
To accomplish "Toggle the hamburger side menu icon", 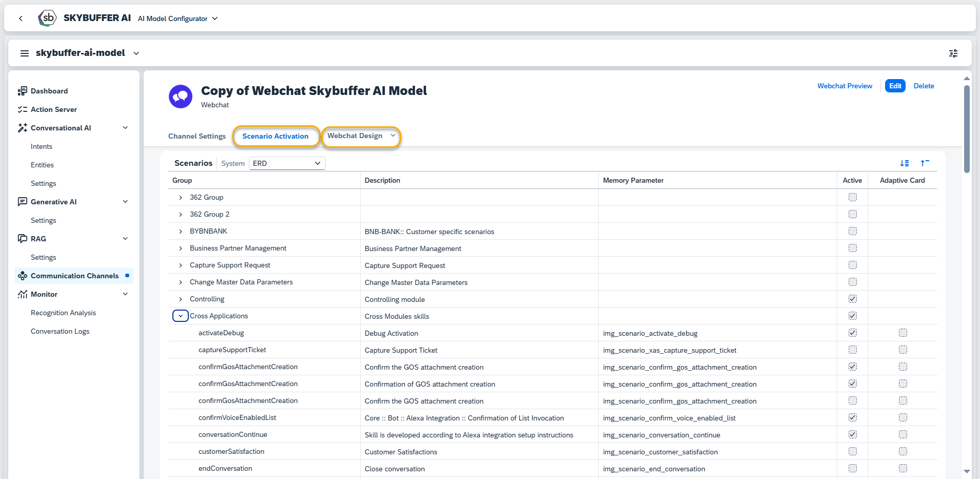I will [x=24, y=53].
